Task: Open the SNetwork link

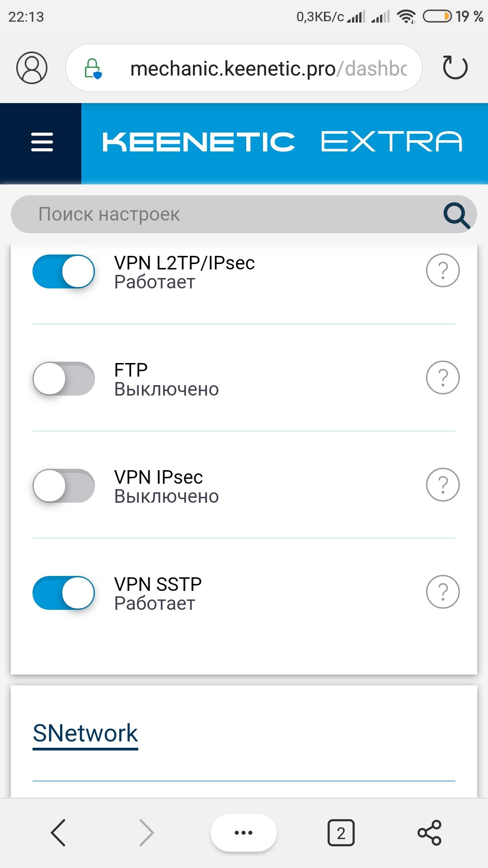Action: point(85,733)
